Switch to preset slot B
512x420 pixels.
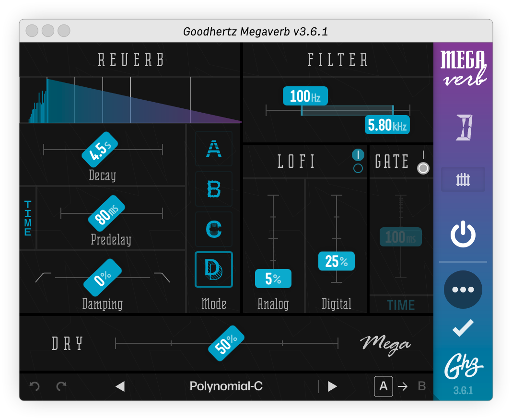click(422, 386)
